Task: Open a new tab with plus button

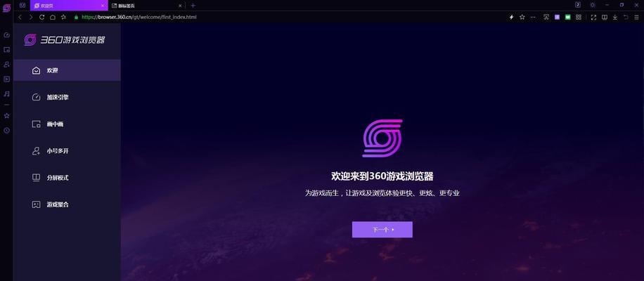Action: (x=193, y=6)
